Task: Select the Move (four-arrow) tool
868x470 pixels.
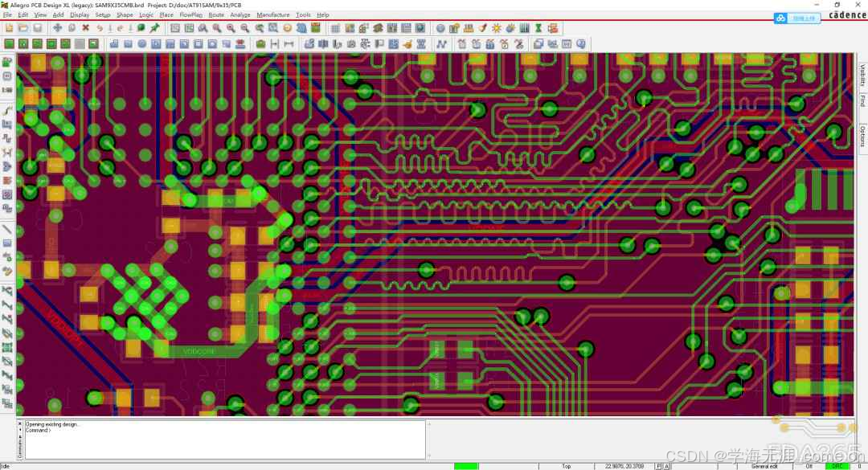Action: coord(58,27)
